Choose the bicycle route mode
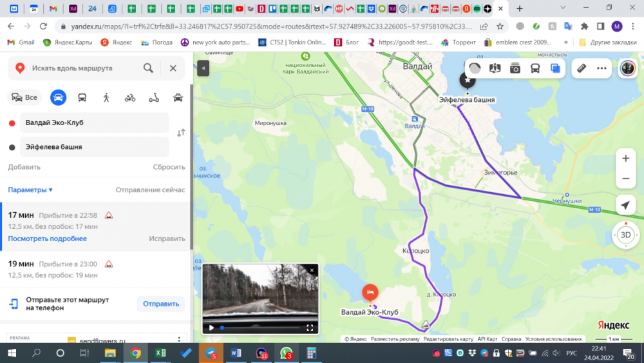Image resolution: width=644 pixels, height=363 pixels. [x=130, y=97]
